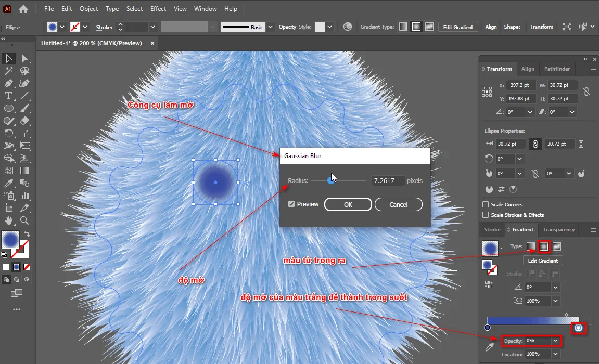Open the Effect menu

[x=158, y=9]
